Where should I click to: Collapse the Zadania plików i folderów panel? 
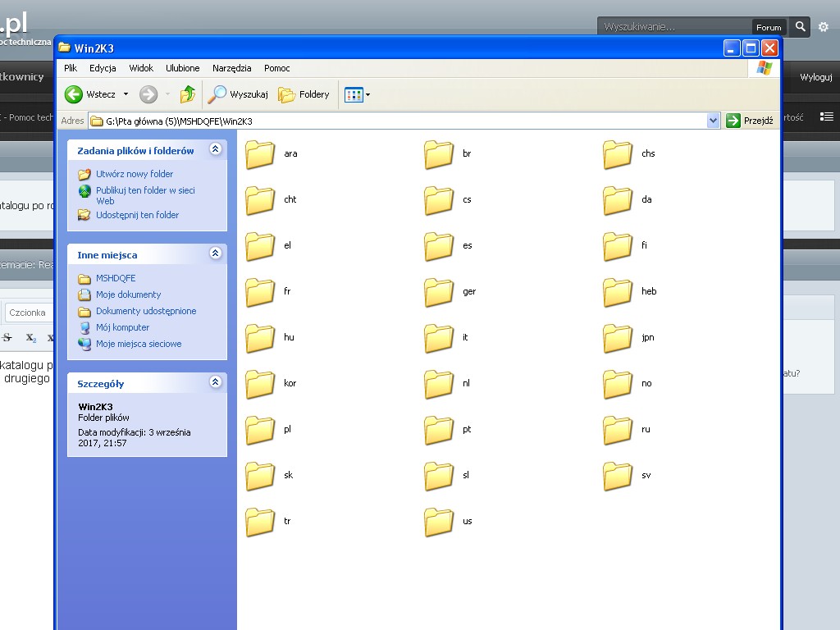click(216, 149)
